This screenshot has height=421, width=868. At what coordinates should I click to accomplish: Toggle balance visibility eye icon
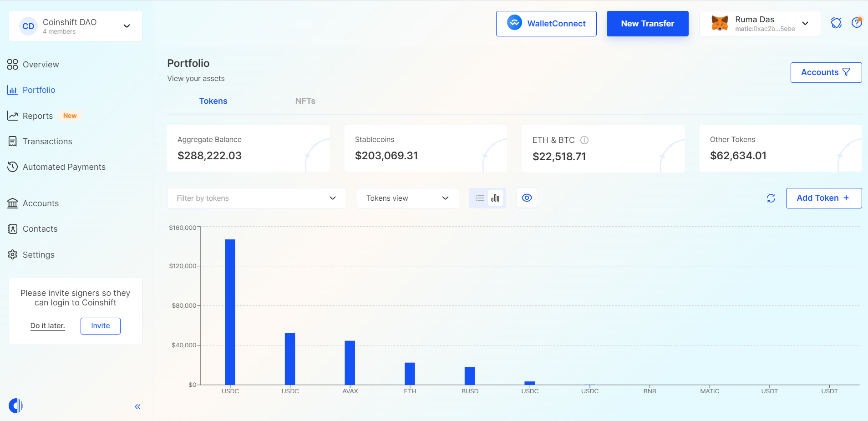pyautogui.click(x=527, y=198)
